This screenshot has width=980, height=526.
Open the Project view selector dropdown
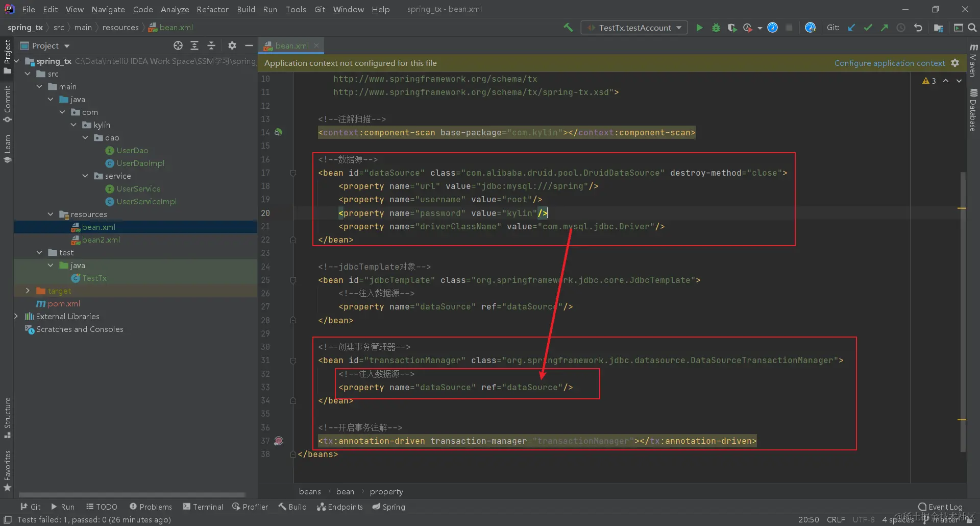click(x=45, y=45)
